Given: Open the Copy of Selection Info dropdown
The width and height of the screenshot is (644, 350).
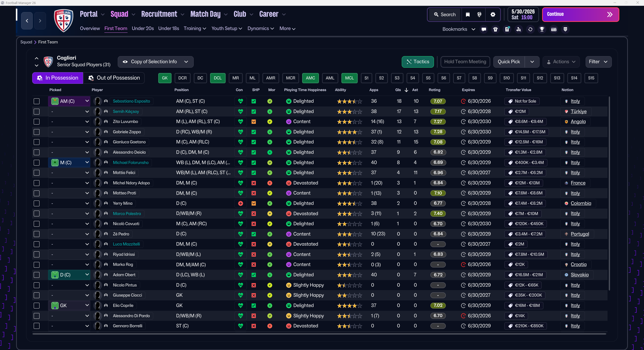Looking at the screenshot, I should 155,62.
